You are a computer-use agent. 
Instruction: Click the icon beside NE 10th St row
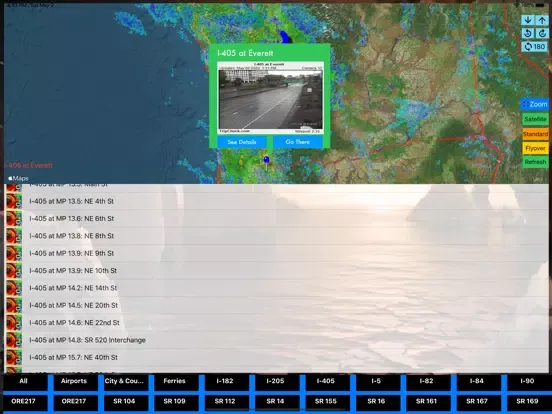[x=14, y=270]
